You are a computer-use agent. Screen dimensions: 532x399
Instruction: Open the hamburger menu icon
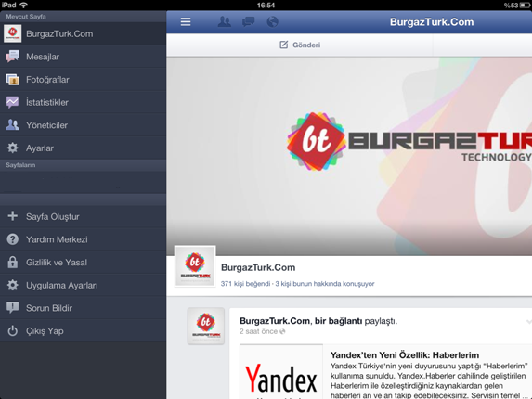(x=186, y=22)
